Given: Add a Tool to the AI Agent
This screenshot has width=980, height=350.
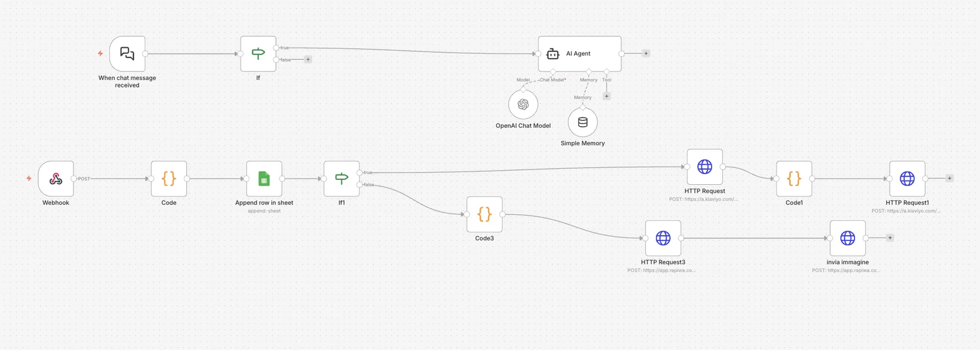Looking at the screenshot, I should (x=606, y=96).
